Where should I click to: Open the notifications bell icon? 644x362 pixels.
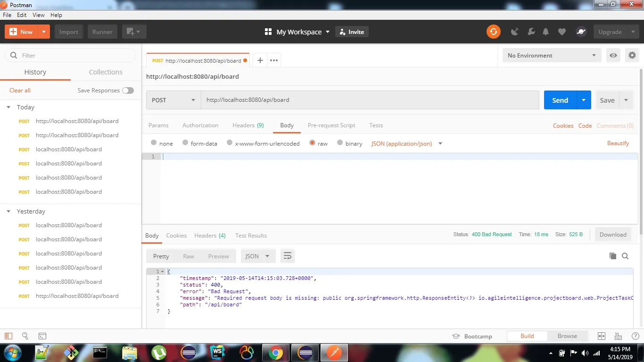pyautogui.click(x=546, y=32)
